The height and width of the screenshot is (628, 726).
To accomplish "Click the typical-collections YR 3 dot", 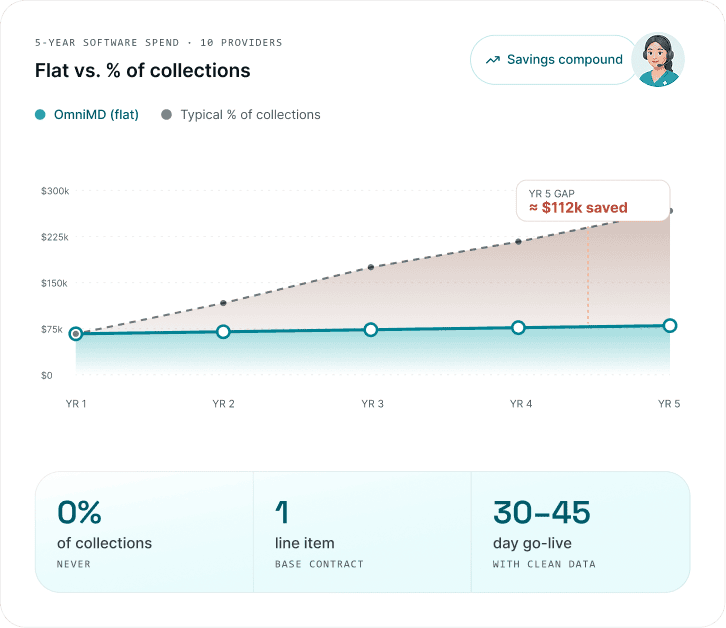I will (371, 267).
